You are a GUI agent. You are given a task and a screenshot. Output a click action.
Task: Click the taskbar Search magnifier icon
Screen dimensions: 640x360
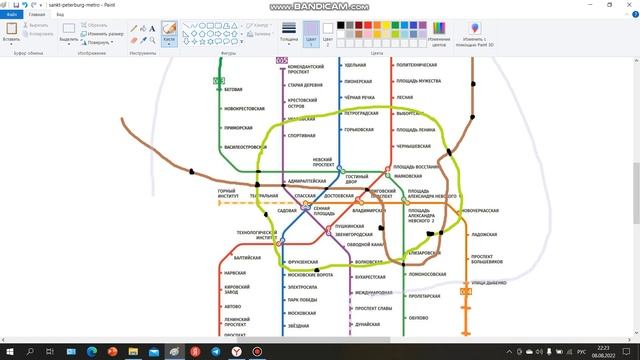click(x=30, y=351)
